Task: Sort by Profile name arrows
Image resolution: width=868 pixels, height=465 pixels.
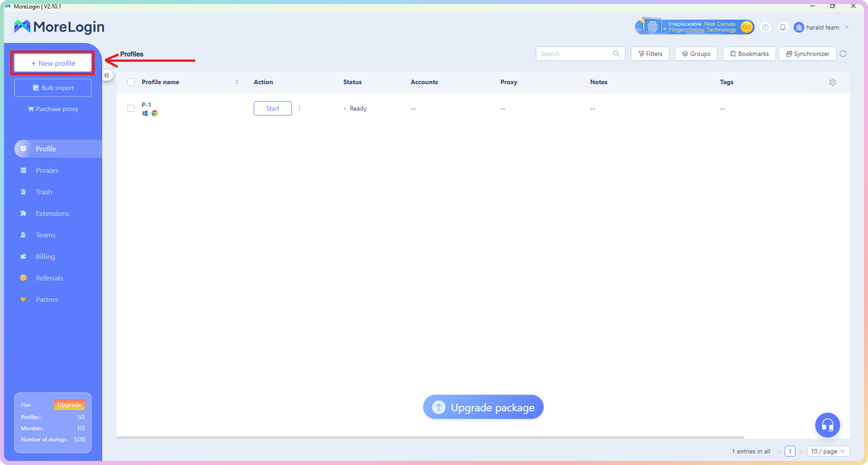Action: point(237,82)
